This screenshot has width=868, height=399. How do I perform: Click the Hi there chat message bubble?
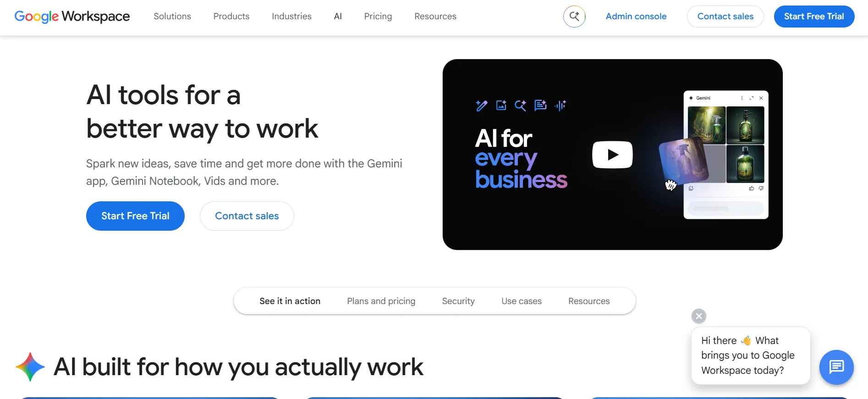[751, 355]
